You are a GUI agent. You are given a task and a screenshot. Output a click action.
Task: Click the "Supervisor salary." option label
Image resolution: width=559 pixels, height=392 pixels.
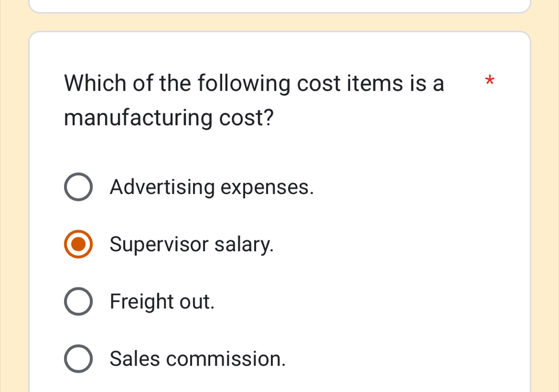click(x=192, y=244)
